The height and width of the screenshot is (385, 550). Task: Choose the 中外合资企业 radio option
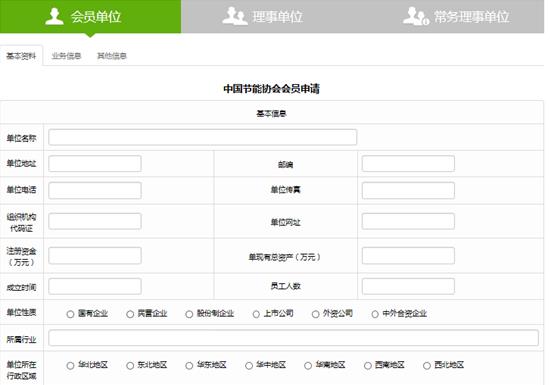pos(375,314)
